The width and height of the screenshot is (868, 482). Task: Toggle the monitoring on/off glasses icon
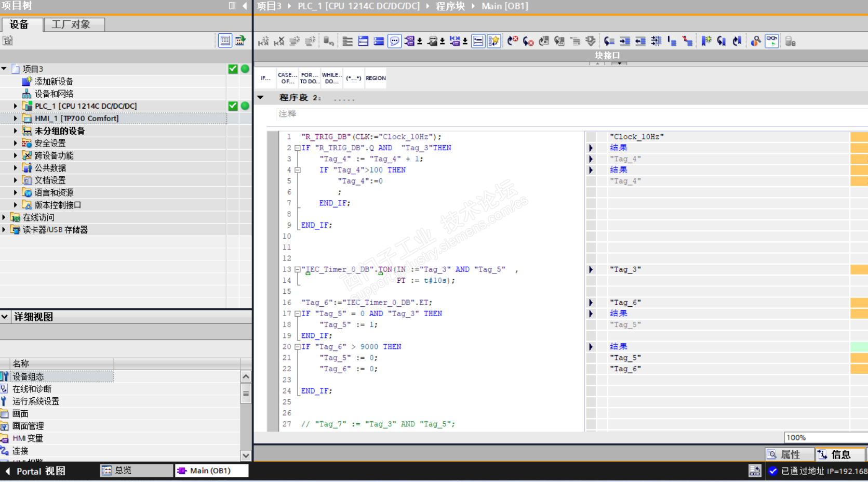tap(772, 41)
